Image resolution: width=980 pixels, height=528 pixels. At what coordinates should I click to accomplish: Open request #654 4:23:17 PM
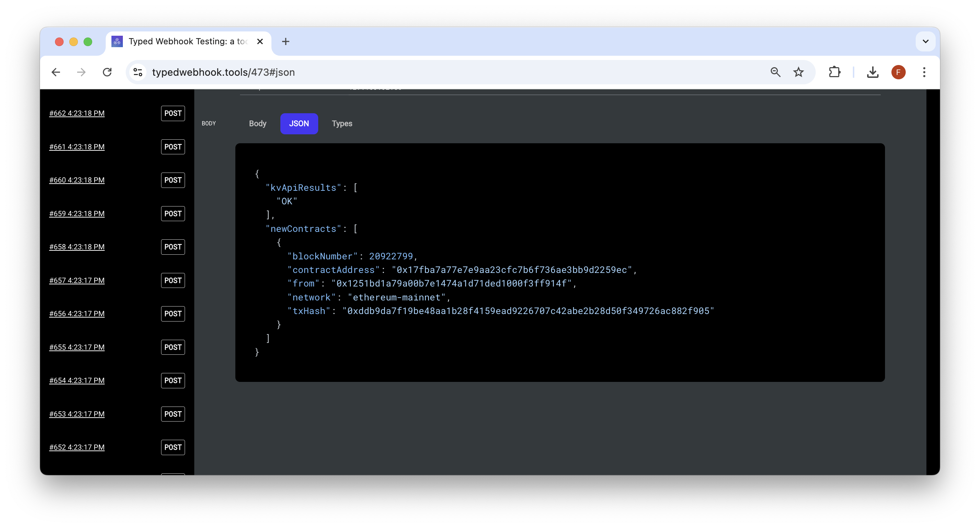77,380
